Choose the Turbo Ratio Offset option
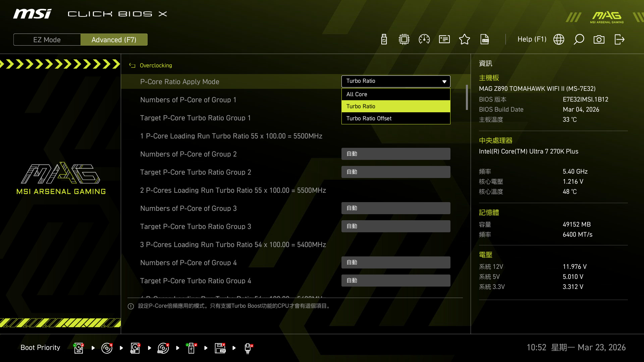Viewport: 644px width, 362px height. click(x=396, y=118)
